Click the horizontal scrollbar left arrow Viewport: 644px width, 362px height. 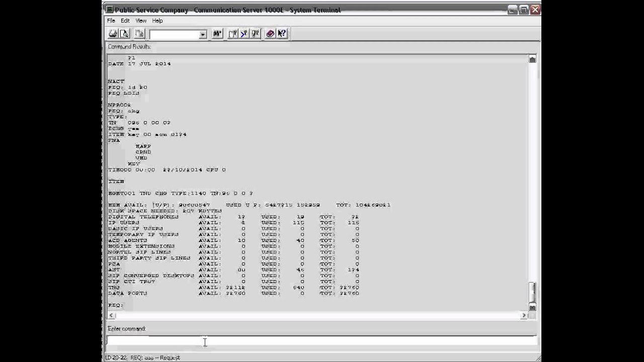tap(112, 315)
